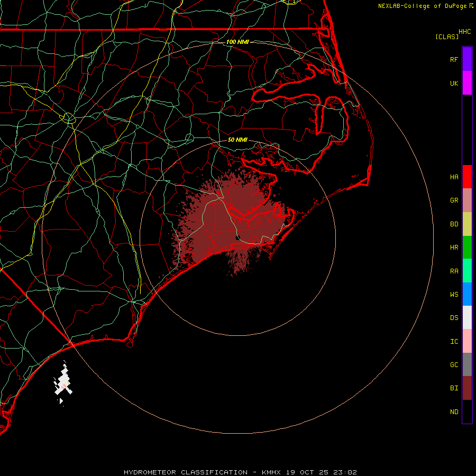Click the 'NEXLAB-College of DuPage' credit text
This screenshot has width=476, height=476.
422,6
